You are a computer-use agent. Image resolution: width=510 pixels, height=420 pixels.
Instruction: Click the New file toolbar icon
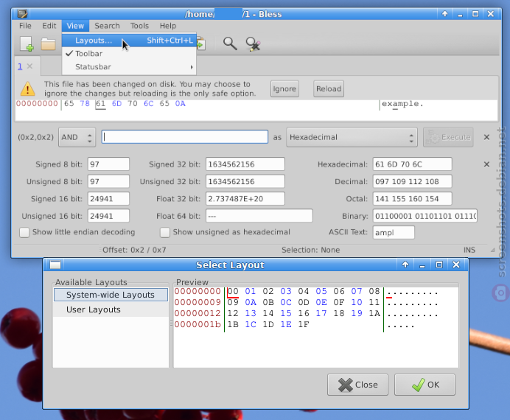tap(27, 43)
